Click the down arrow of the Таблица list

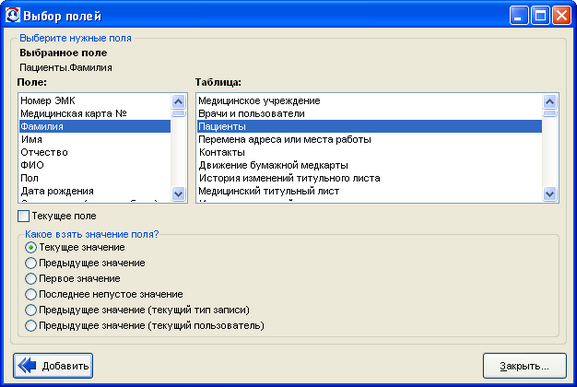pyautogui.click(x=550, y=194)
